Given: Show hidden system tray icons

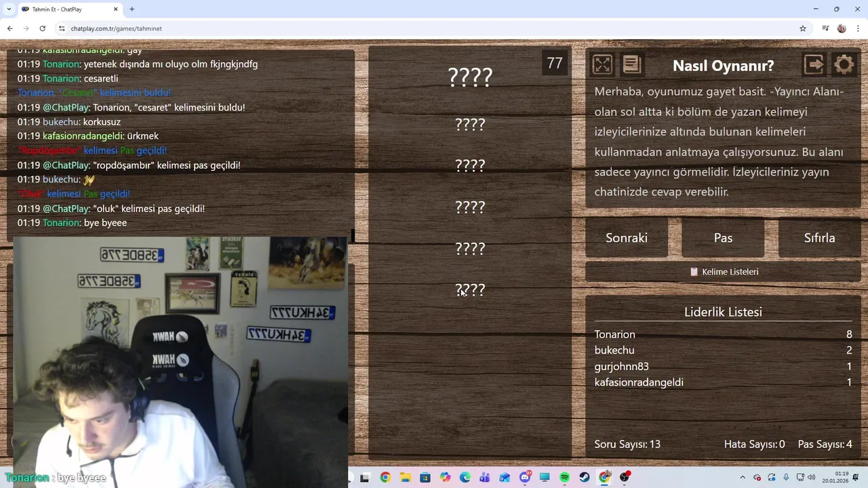Looking at the screenshot, I should 743,477.
